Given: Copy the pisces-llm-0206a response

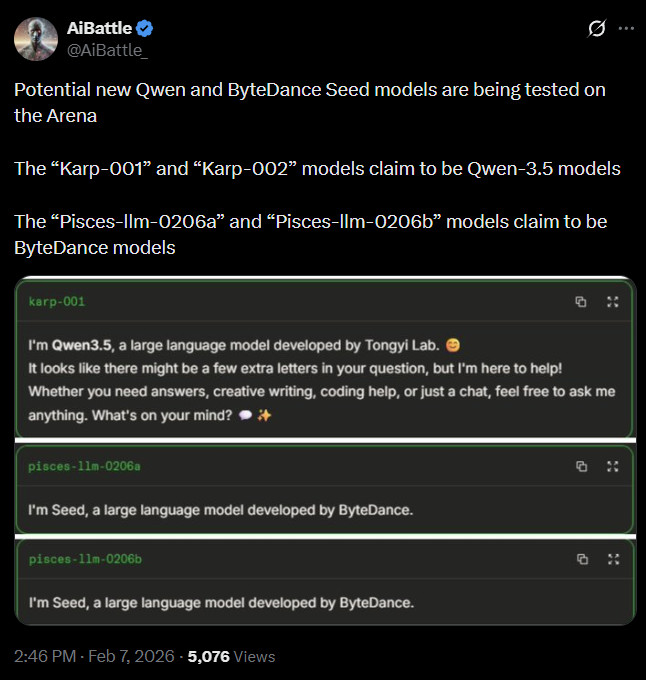Looking at the screenshot, I should [581, 466].
